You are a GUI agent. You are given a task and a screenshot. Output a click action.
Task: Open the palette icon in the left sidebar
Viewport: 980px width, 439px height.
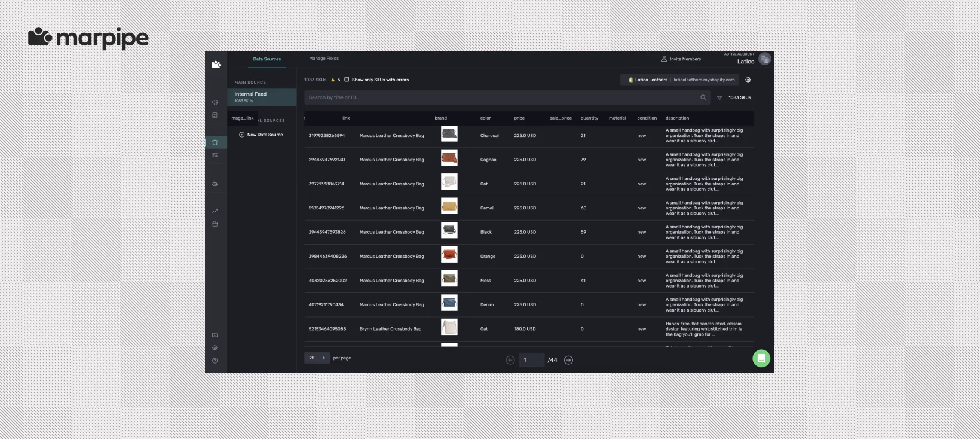coord(215,102)
